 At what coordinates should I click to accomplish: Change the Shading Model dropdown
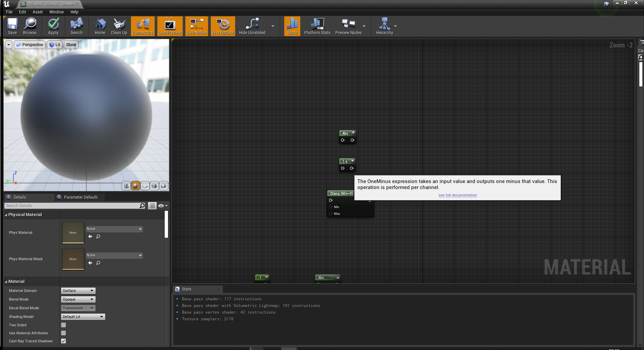point(83,316)
